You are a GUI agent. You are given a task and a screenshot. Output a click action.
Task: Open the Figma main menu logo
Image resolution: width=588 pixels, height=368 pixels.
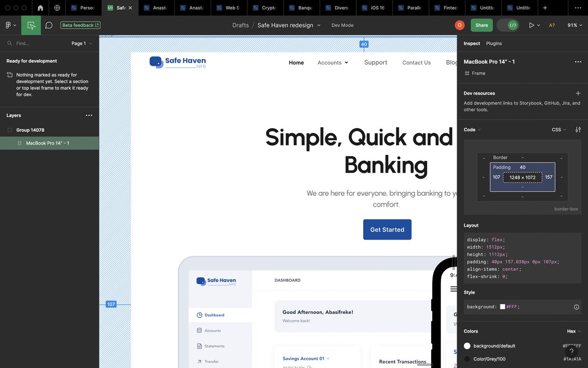8,25
